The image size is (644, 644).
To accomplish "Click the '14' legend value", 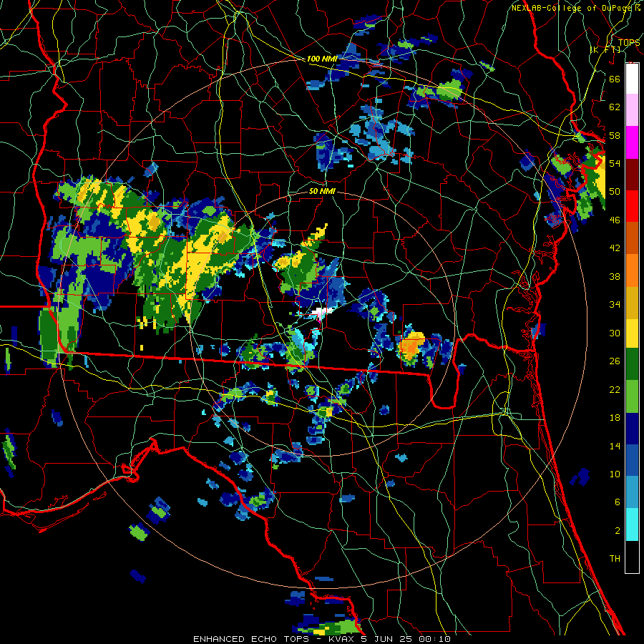I will click(x=615, y=446).
